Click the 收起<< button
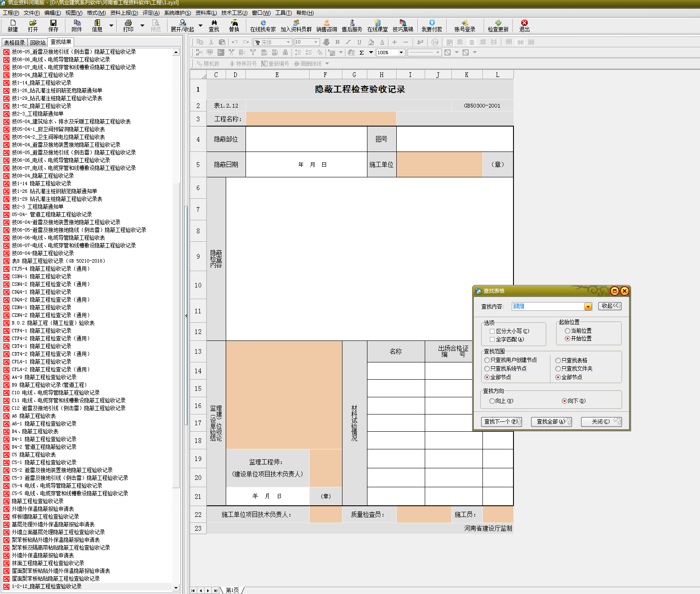Image resolution: width=700 pixels, height=594 pixels. [x=610, y=306]
